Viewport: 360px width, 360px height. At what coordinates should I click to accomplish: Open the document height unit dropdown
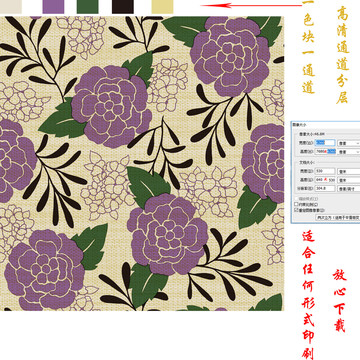tap(349, 180)
